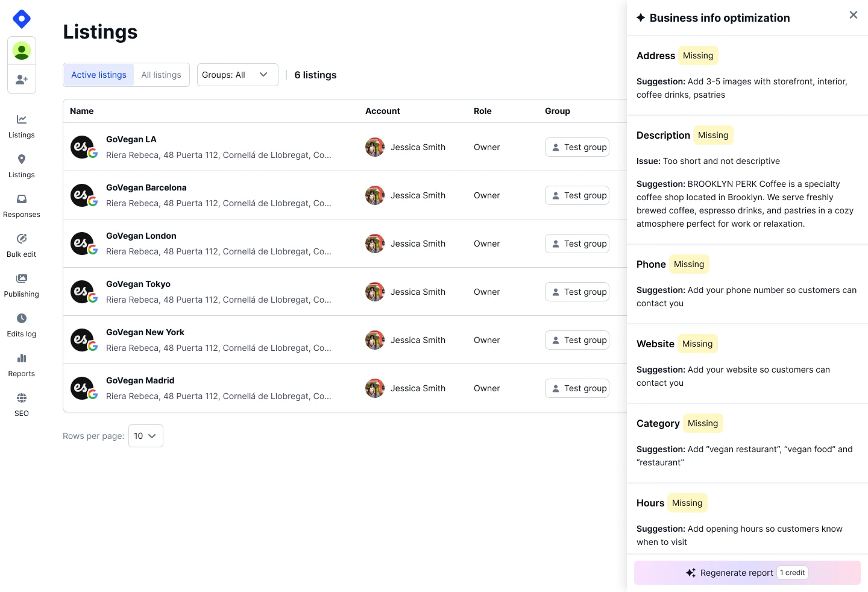
Task: Click the Google icon on GoVegan Barcelona listing
Action: 92,201
